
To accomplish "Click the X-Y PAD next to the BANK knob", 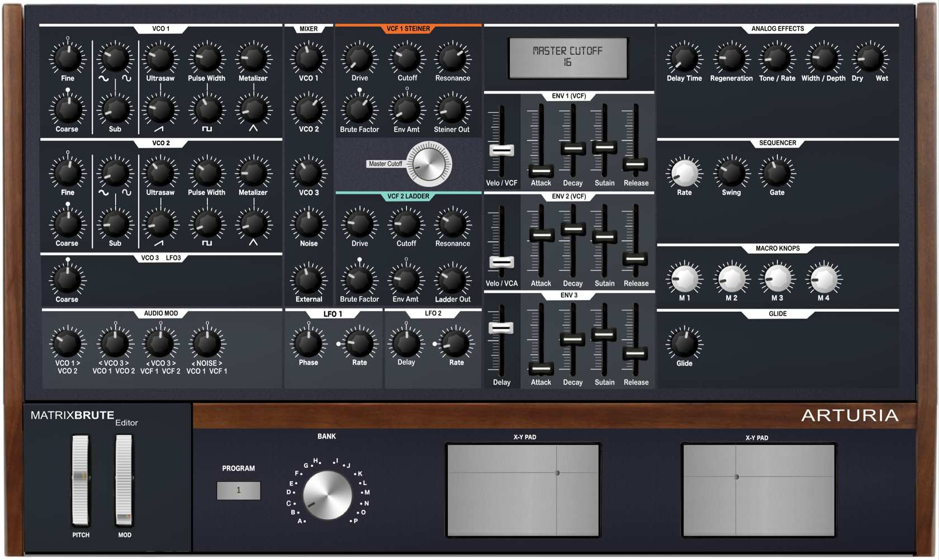I will pos(523,490).
